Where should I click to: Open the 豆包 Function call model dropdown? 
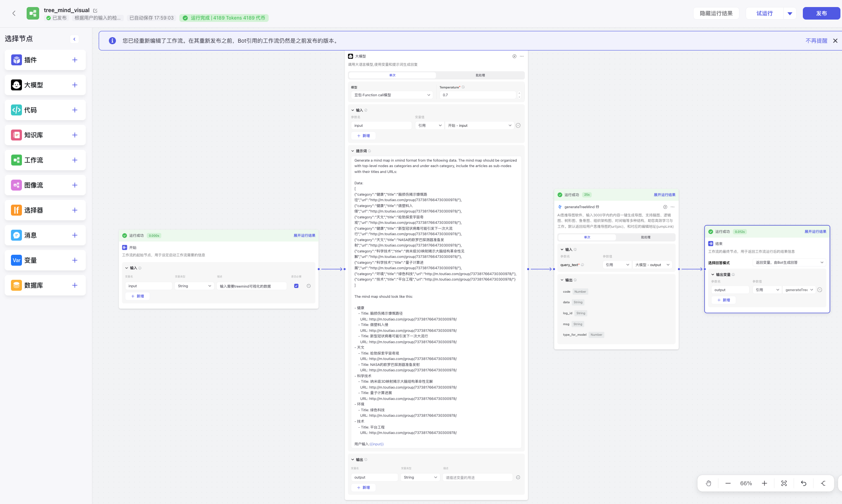click(392, 95)
